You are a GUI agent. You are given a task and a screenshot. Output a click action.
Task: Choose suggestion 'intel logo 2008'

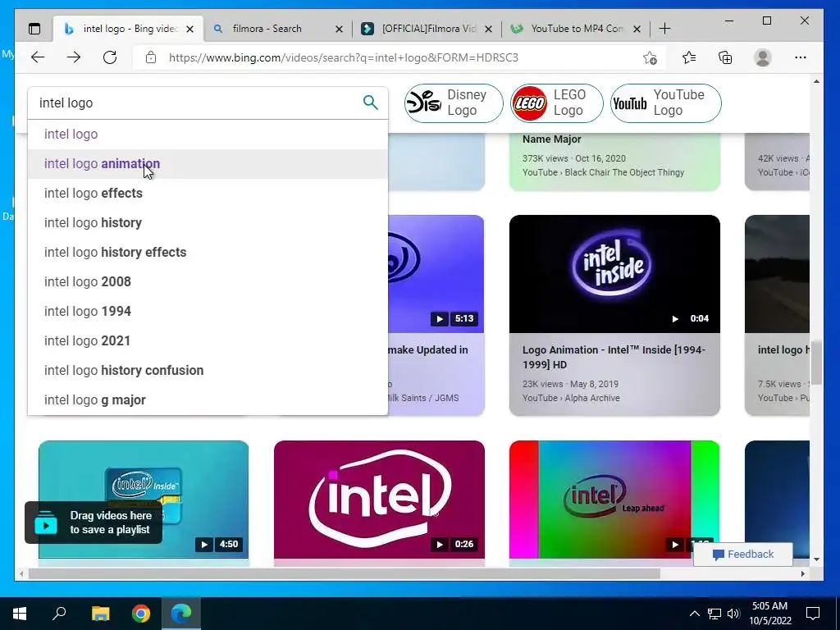tap(208, 281)
